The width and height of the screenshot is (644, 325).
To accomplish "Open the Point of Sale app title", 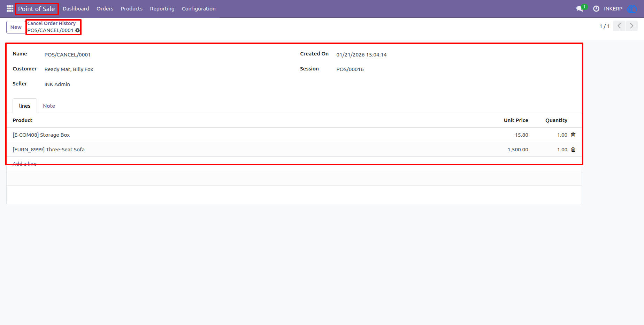I will pos(37,9).
